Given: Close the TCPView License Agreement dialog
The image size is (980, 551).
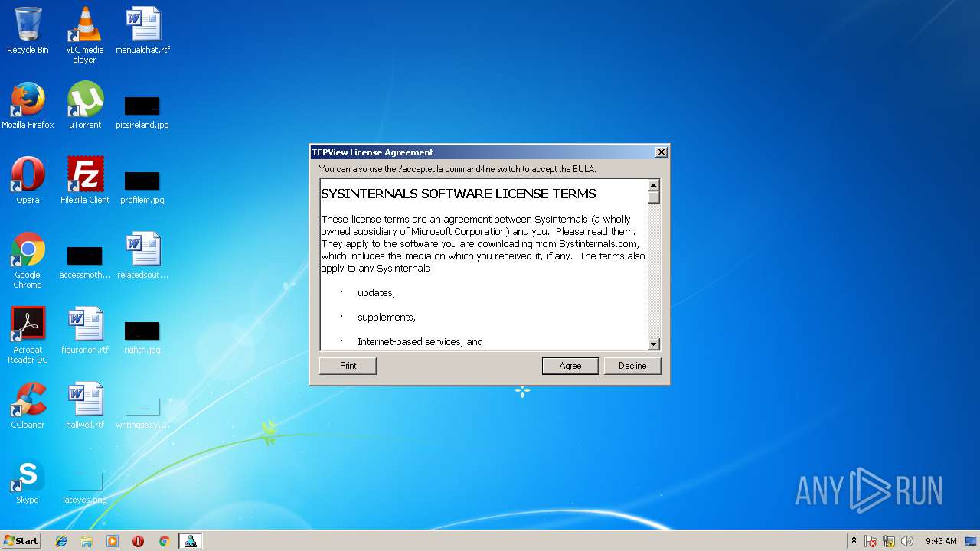Looking at the screenshot, I should tap(661, 152).
